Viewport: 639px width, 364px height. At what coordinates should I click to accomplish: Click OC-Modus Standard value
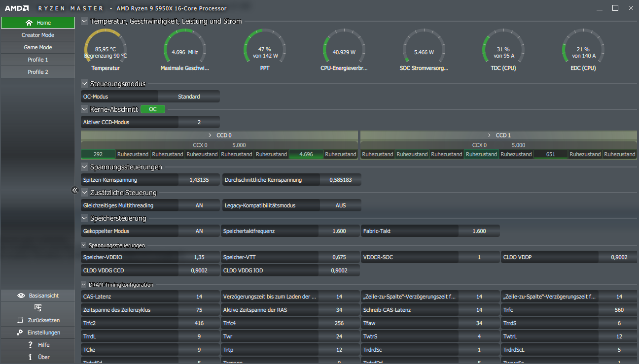click(x=189, y=97)
